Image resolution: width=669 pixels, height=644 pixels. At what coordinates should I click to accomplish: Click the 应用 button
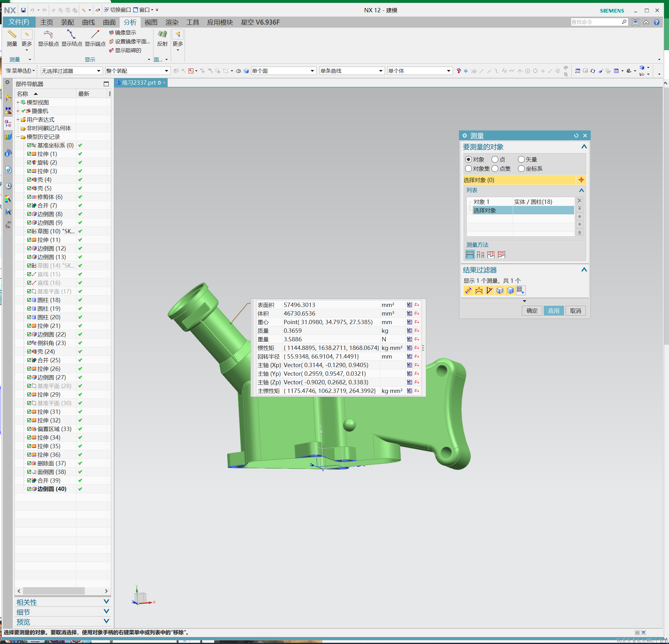click(x=554, y=311)
